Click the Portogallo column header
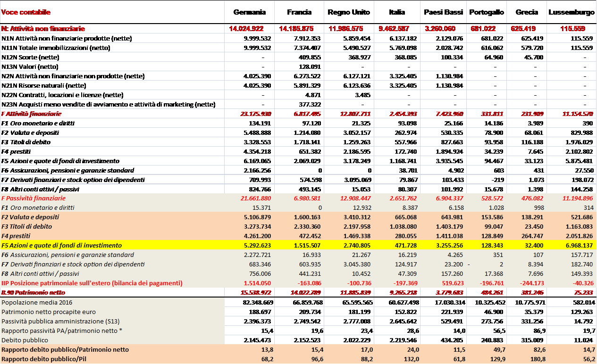 (487, 12)
